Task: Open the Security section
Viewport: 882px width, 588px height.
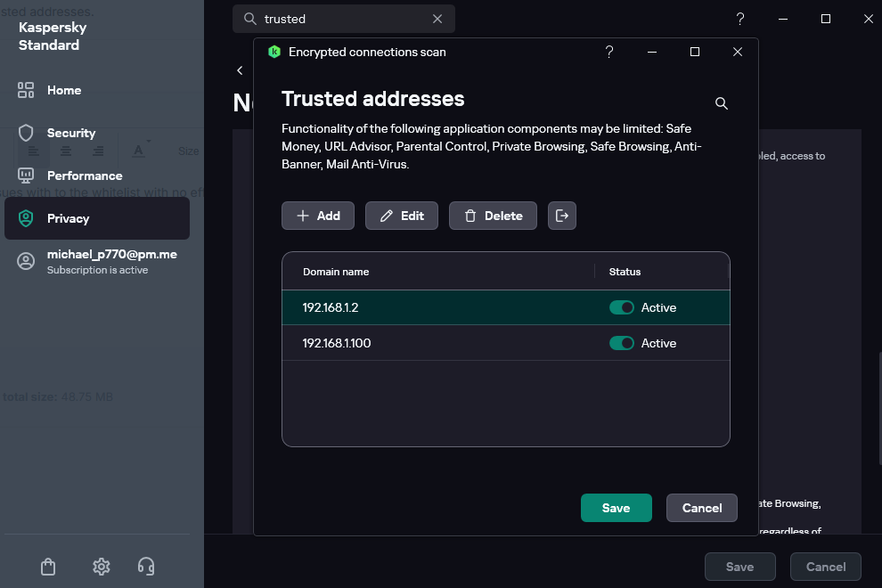Action: (x=70, y=133)
